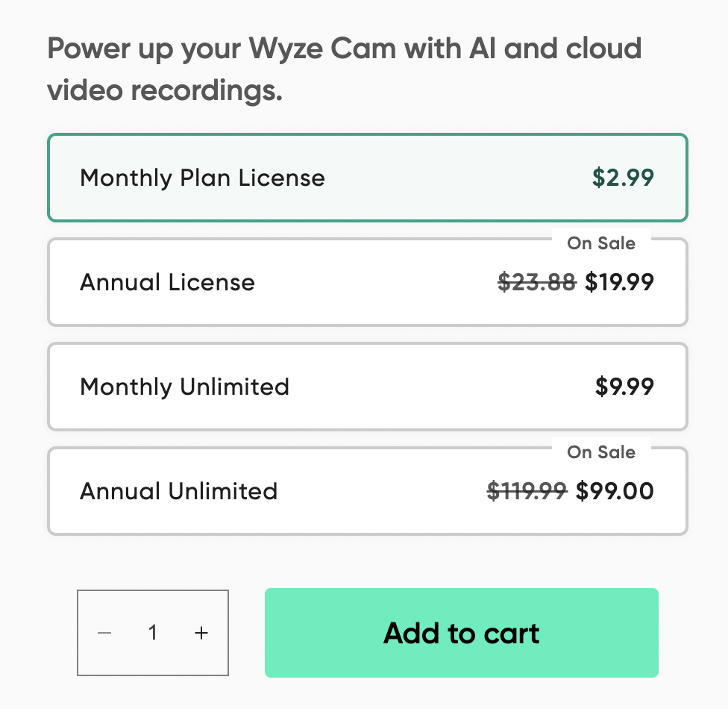Click the $9.99 Monthly Unlimited price
Screen dimensions: 728x709
(624, 387)
